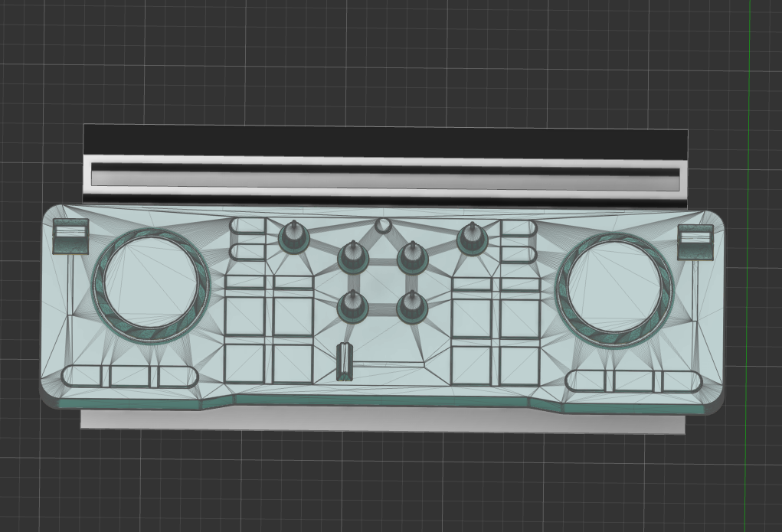Pick the small round hole at top center
The image size is (782, 532).
click(383, 225)
